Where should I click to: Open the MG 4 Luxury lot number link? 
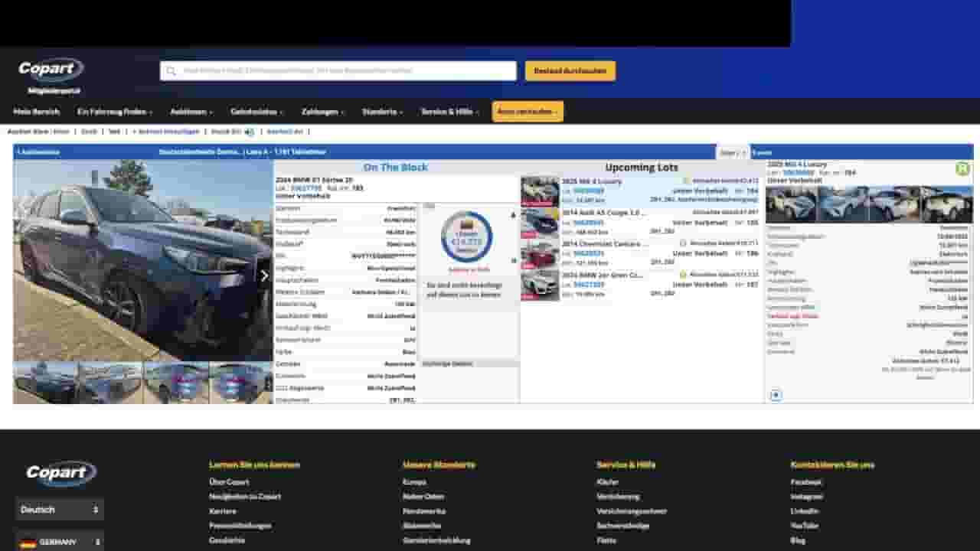coord(589,191)
